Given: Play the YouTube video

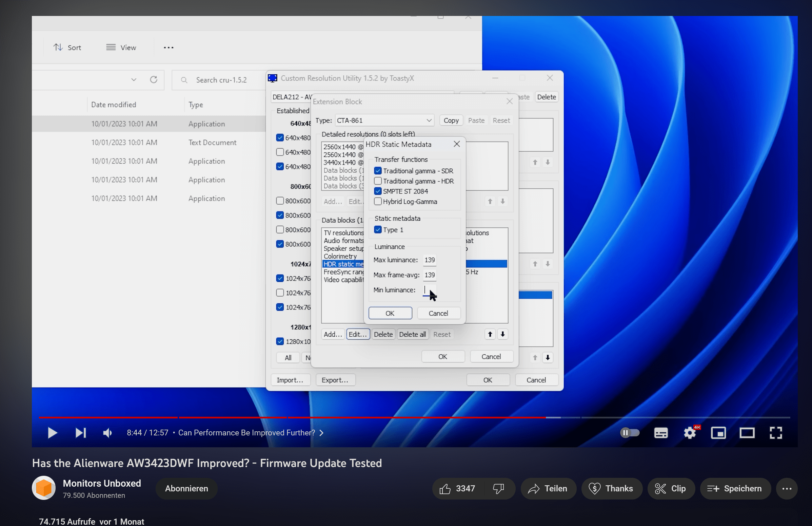Looking at the screenshot, I should (x=52, y=433).
